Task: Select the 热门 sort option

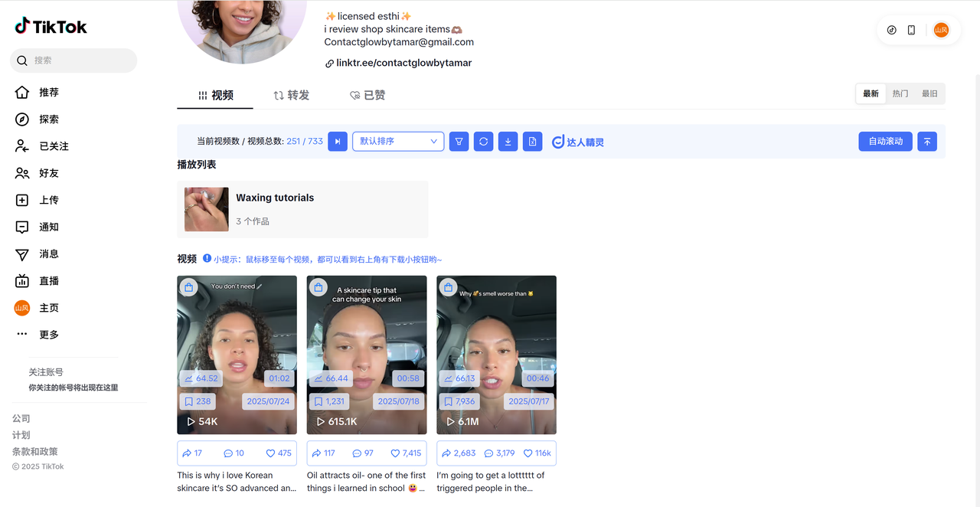Action: [x=900, y=93]
